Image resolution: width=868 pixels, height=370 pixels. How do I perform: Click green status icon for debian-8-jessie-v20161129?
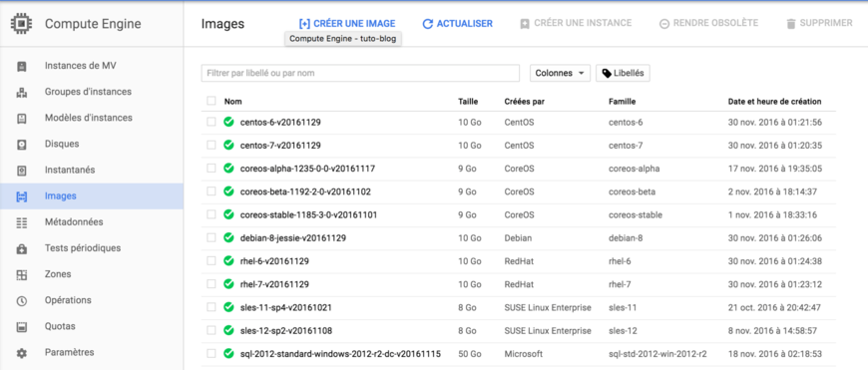click(228, 237)
